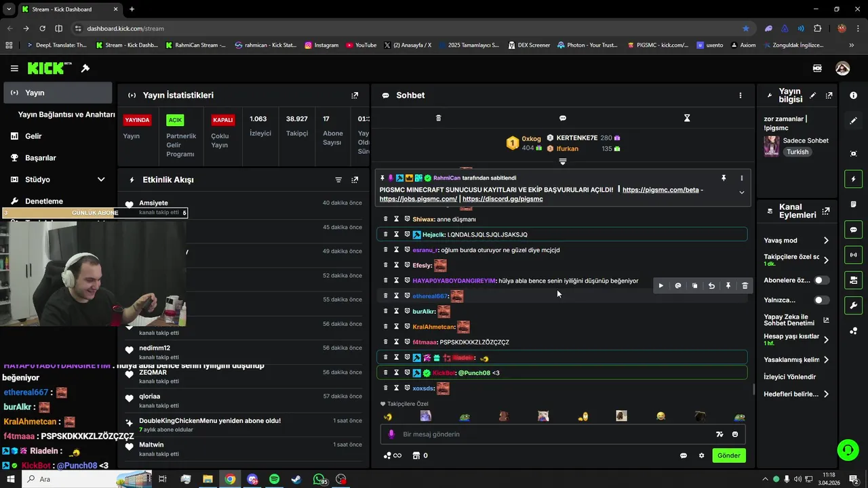Screen dimensions: 868x488
Task: Click the shield icon beside esranu_r
Action: click(x=407, y=249)
